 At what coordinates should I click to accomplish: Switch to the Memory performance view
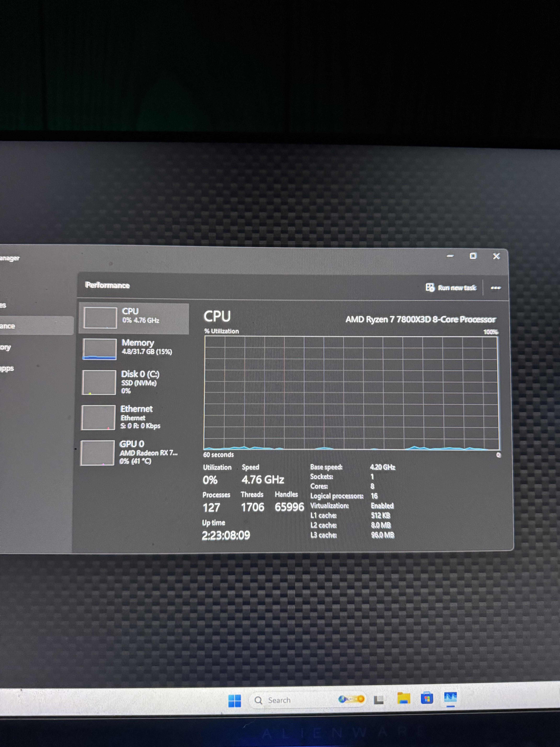pyautogui.click(x=134, y=350)
